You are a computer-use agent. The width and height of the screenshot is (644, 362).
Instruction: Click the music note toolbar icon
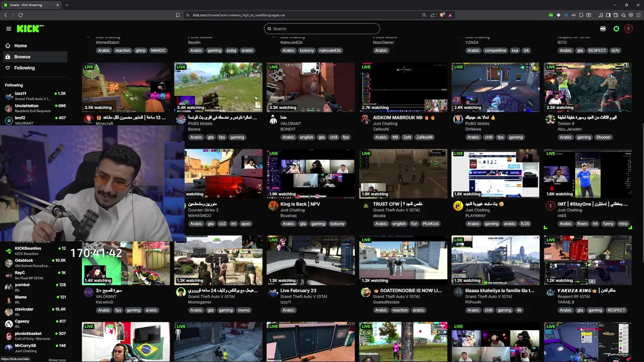tap(601, 15)
